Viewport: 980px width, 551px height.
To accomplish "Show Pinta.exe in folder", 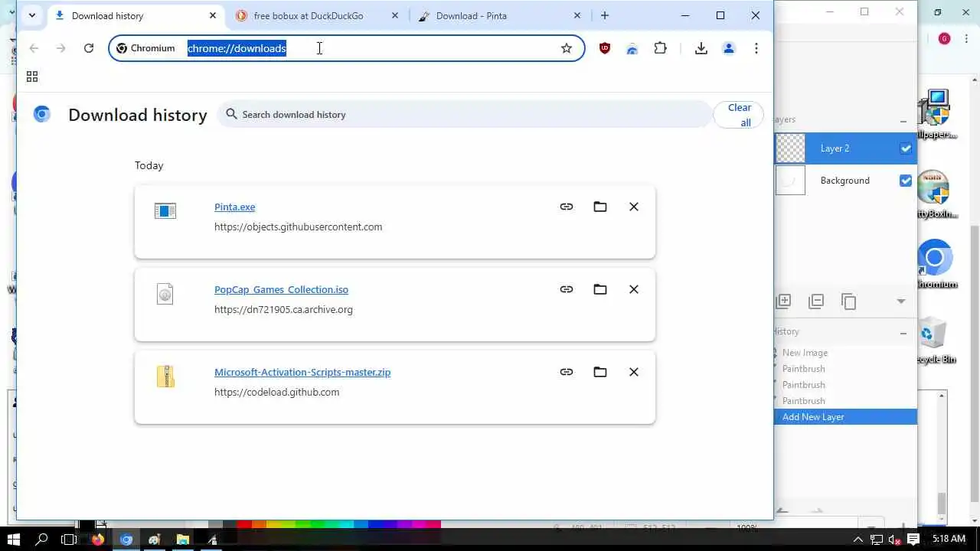I will click(600, 207).
